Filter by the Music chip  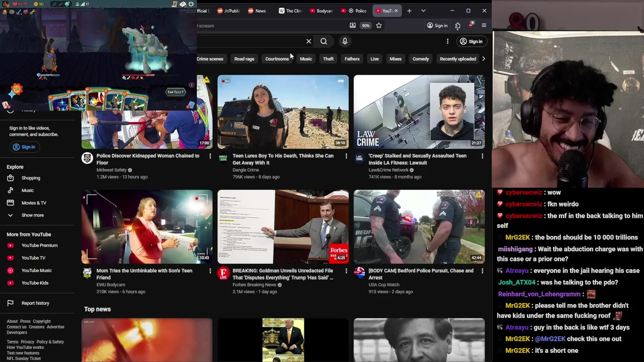[x=306, y=59]
